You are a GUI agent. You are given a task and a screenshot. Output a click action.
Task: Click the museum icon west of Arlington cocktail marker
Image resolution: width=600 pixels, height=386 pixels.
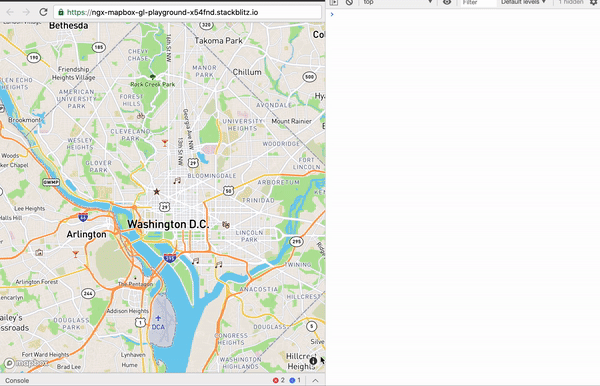tap(39, 252)
